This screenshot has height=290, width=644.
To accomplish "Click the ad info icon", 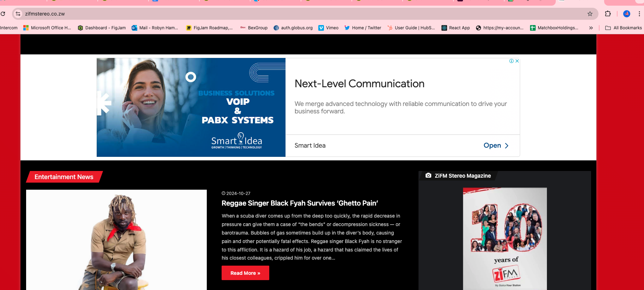I will (x=511, y=61).
